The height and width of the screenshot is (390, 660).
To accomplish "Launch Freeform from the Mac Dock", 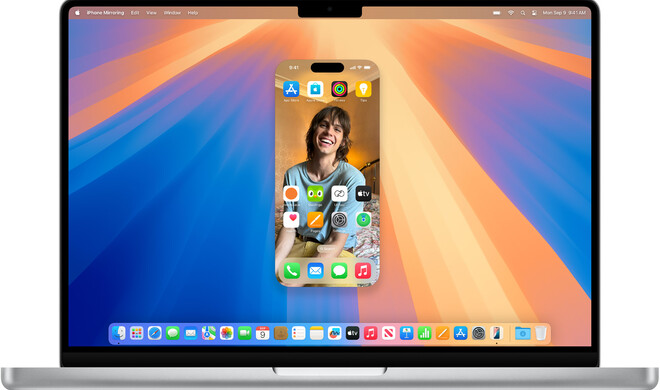I will 335,333.
